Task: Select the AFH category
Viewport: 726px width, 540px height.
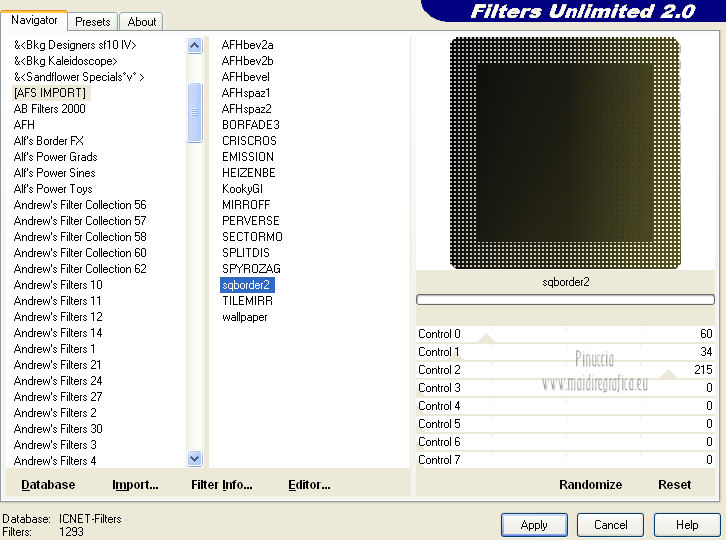Action: pyautogui.click(x=24, y=125)
